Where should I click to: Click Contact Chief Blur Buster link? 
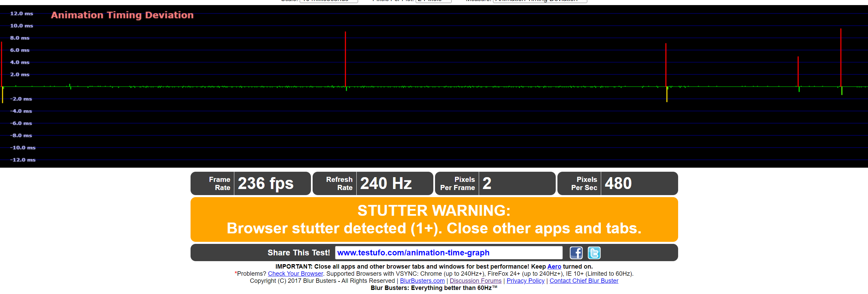[584, 281]
